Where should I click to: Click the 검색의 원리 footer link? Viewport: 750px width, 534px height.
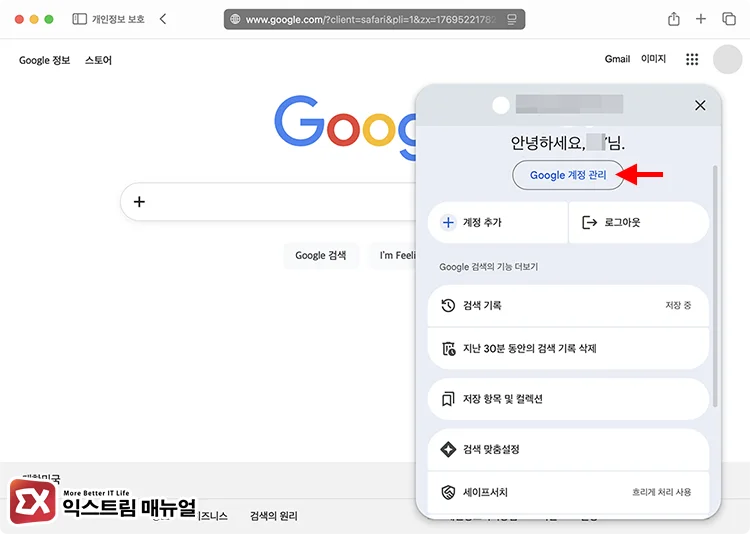[x=274, y=516]
